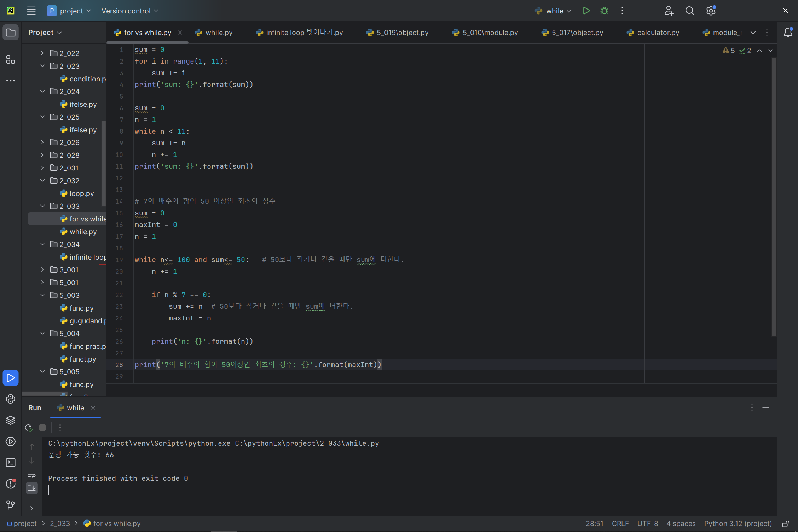Toggle the Project tool window folder icon
This screenshot has height=532, width=798.
[11, 33]
